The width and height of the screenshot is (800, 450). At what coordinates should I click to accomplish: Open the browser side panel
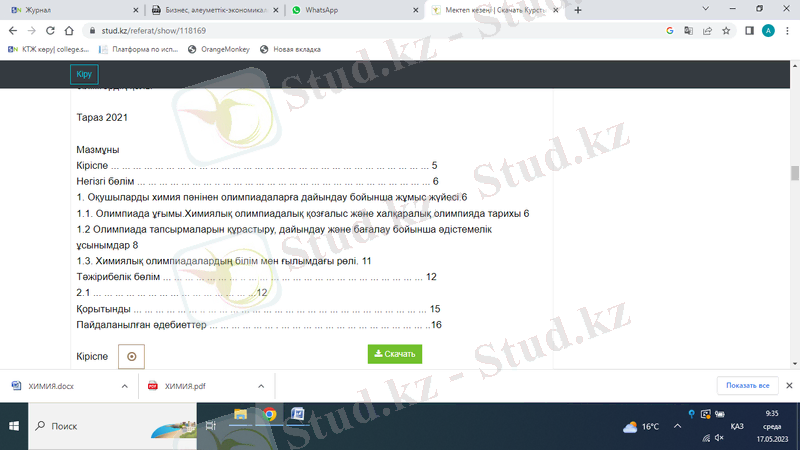pyautogui.click(x=749, y=31)
